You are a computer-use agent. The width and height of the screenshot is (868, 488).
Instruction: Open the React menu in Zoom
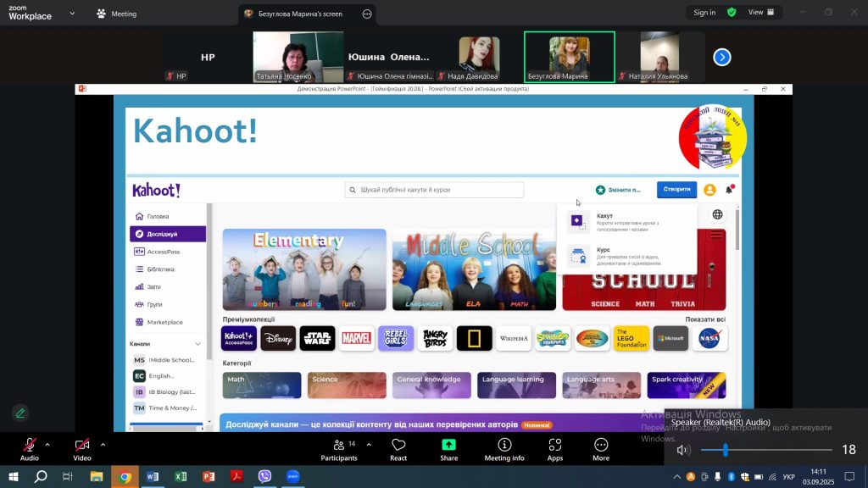coord(398,450)
